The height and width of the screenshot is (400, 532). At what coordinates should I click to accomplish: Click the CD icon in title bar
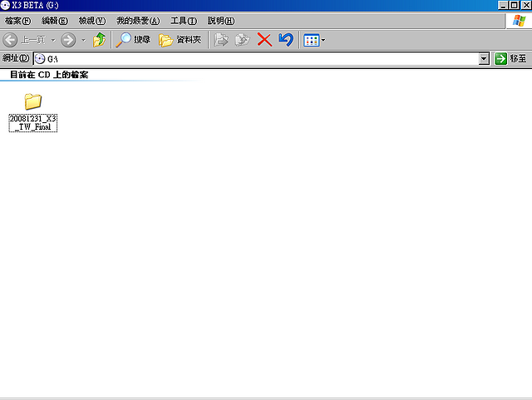(x=6, y=5)
